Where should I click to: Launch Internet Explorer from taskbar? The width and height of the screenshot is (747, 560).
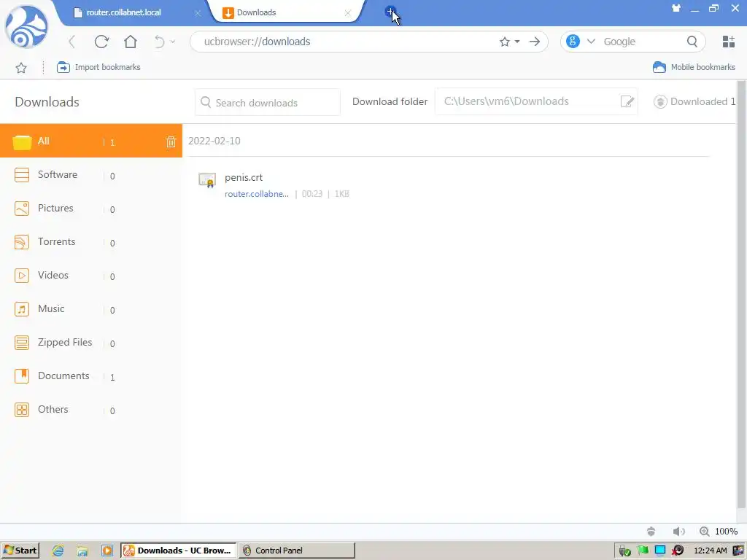coord(58,551)
